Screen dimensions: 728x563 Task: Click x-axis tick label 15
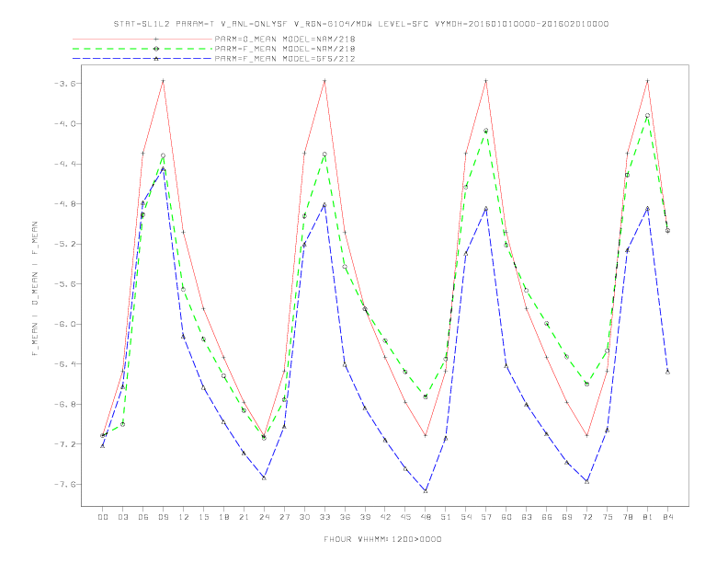point(203,517)
